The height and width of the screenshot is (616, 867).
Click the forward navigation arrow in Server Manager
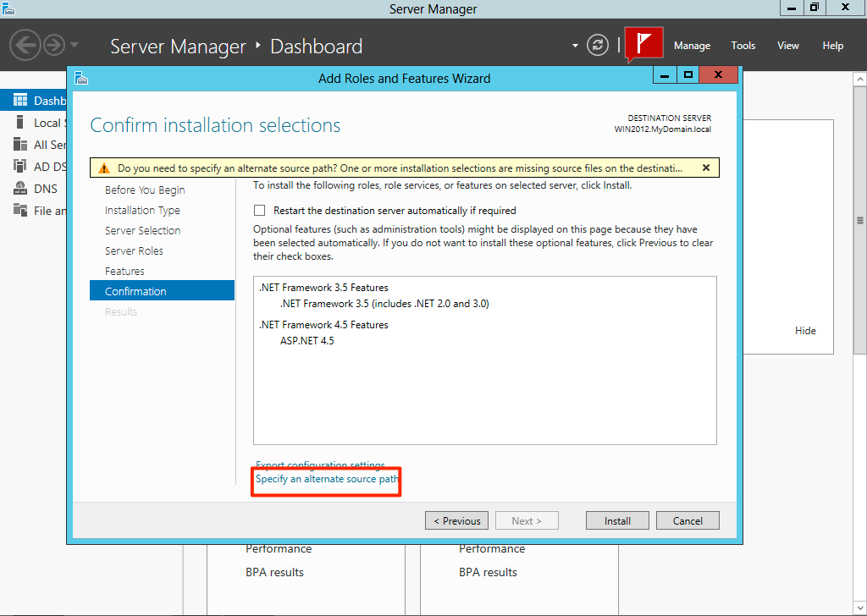click(54, 46)
